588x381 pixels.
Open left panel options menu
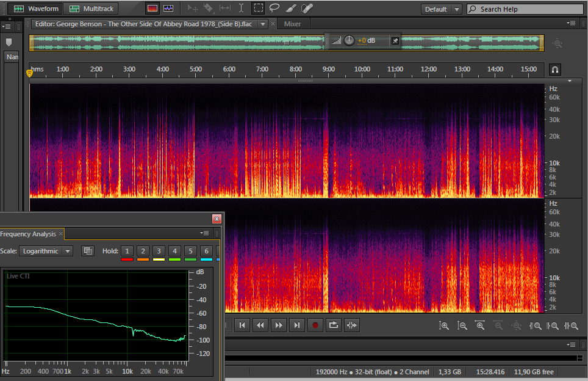6,27
